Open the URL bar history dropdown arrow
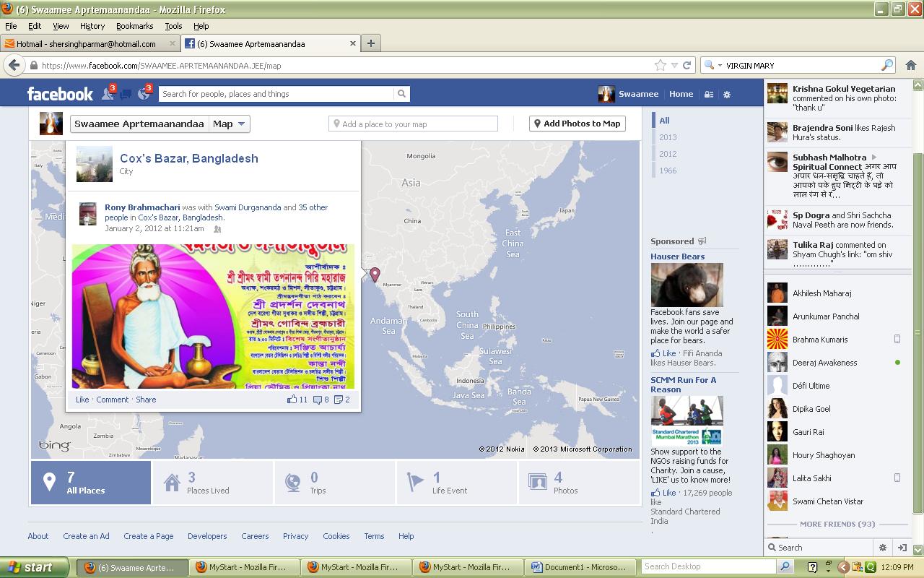This screenshot has width=924, height=578. point(674,65)
